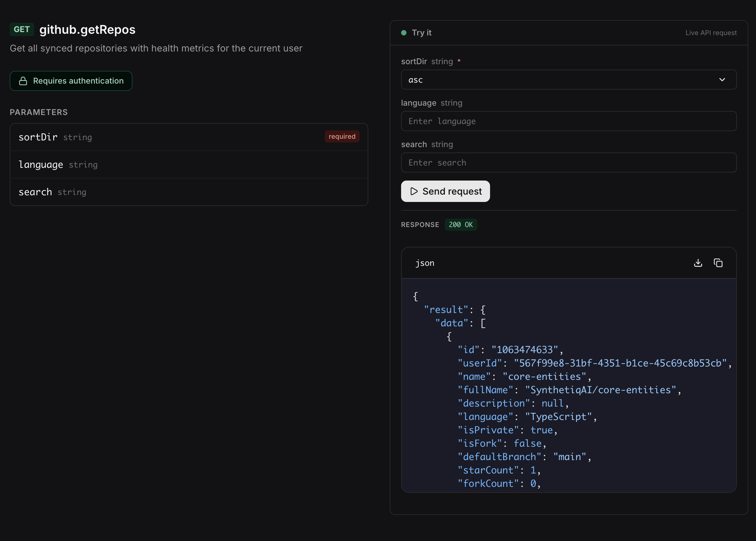
Task: Click the github.getRepos endpoint title
Action: click(87, 30)
